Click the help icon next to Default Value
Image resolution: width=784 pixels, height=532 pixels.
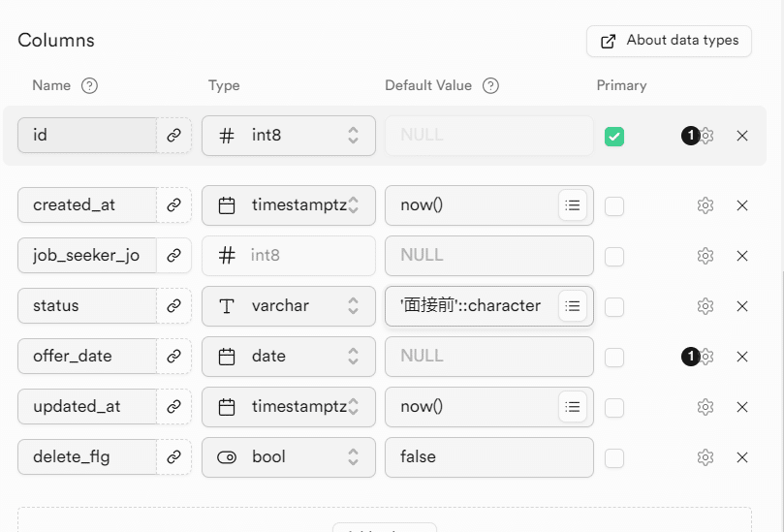(x=490, y=85)
